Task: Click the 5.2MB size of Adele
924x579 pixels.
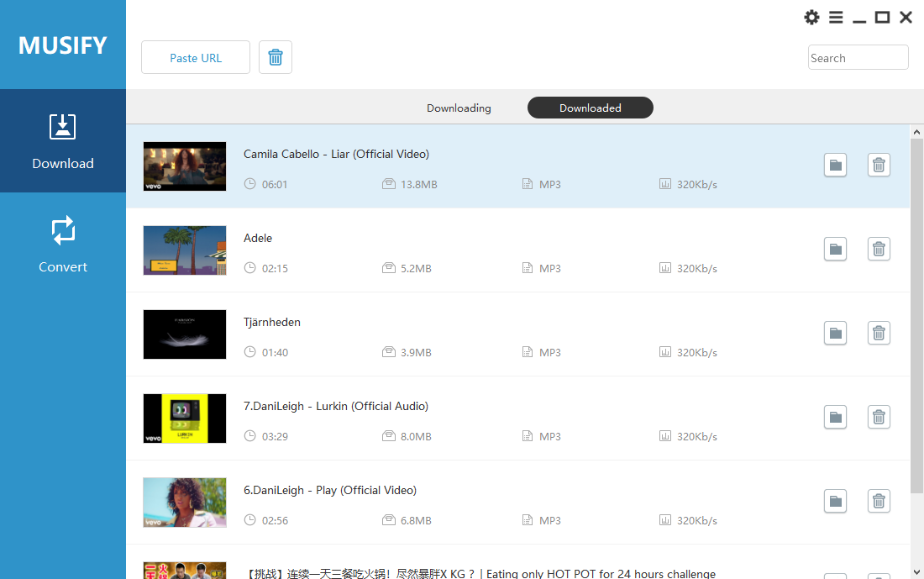Action: 416,268
